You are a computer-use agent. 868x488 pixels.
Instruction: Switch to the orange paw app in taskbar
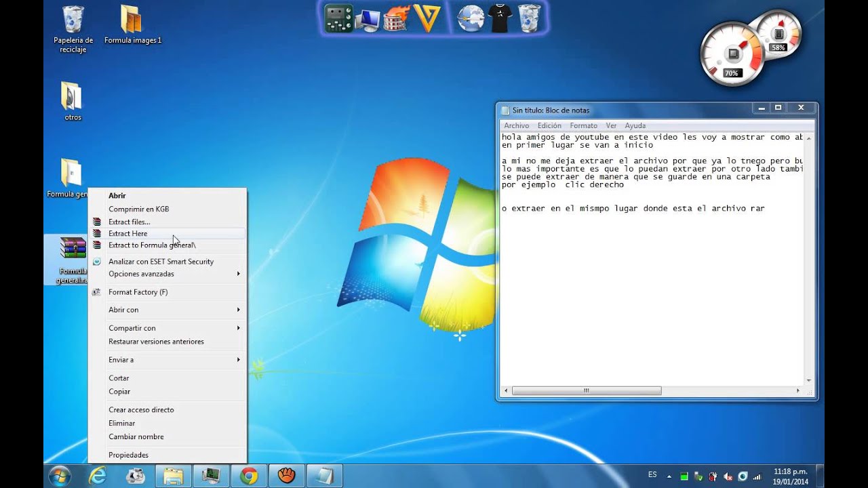click(287, 476)
